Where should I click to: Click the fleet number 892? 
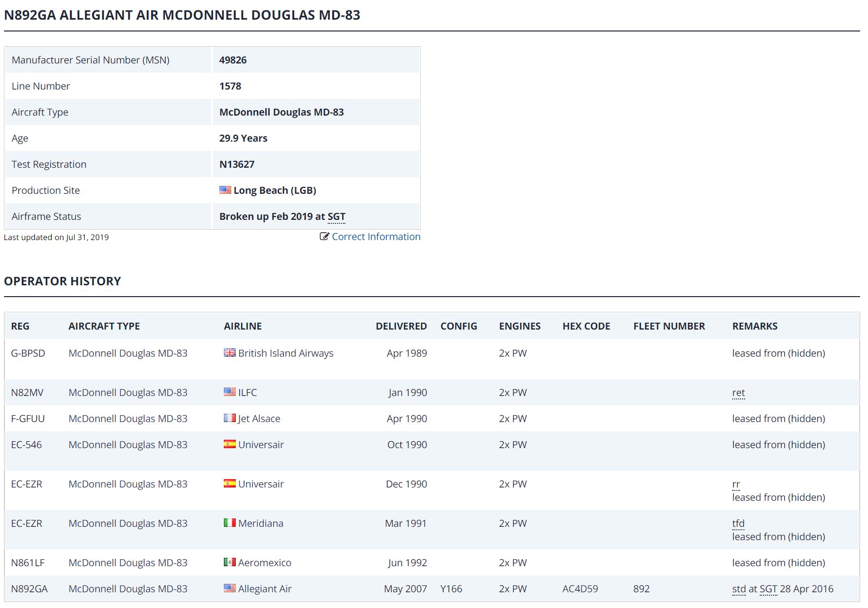[x=641, y=589]
